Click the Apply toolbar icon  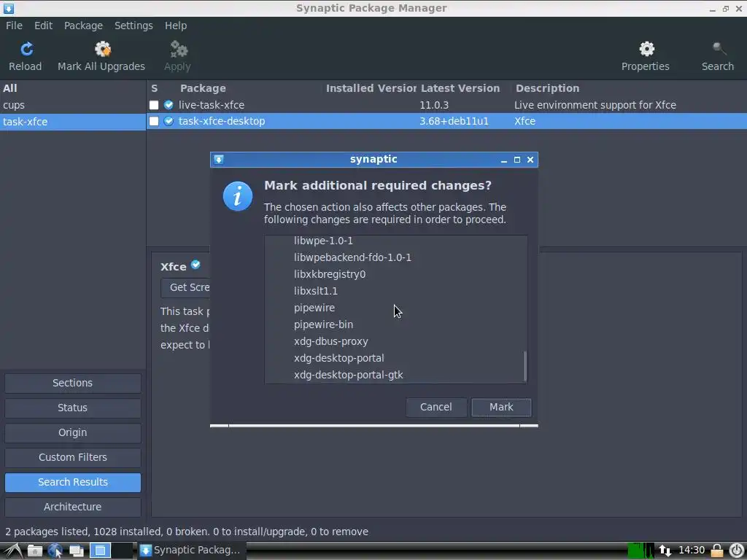pos(178,49)
